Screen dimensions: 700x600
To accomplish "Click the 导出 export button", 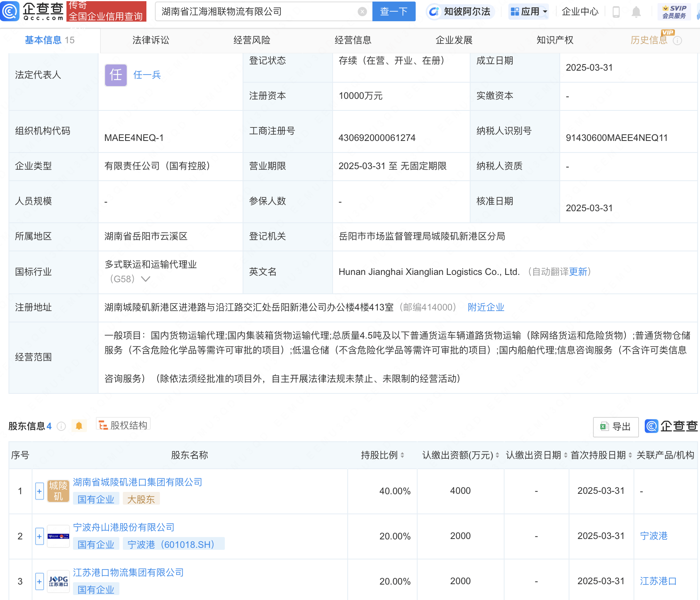I will coord(616,427).
